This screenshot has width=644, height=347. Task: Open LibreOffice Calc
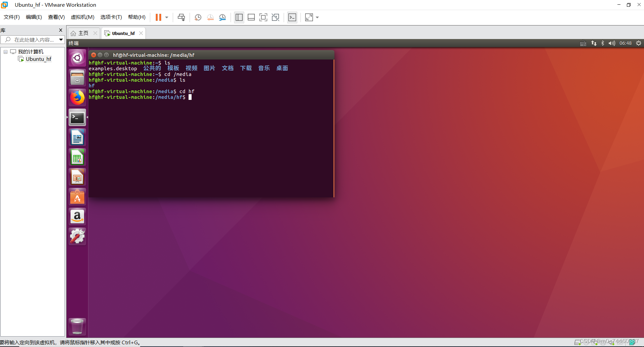(77, 157)
